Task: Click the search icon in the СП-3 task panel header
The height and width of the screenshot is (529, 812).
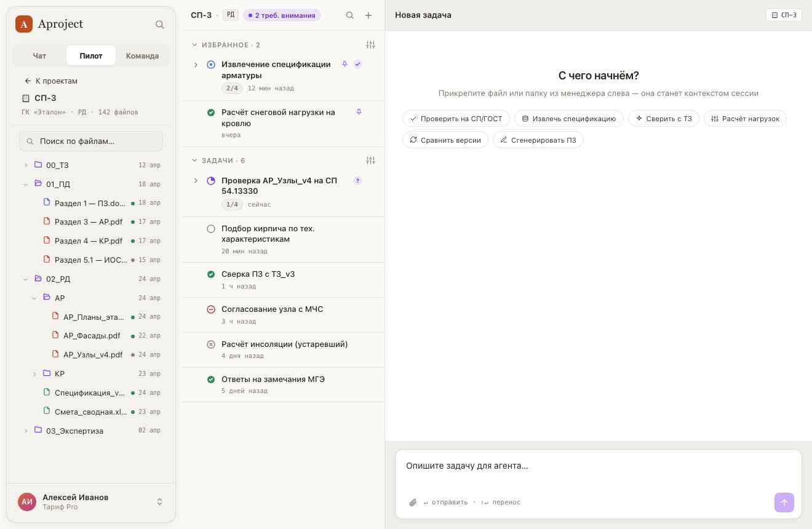Action: click(350, 15)
